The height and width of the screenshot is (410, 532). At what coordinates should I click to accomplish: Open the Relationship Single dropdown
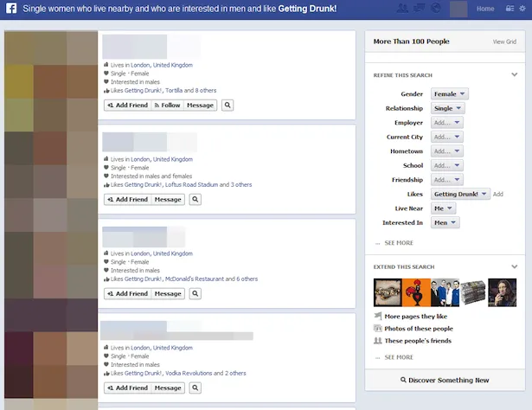pos(448,108)
